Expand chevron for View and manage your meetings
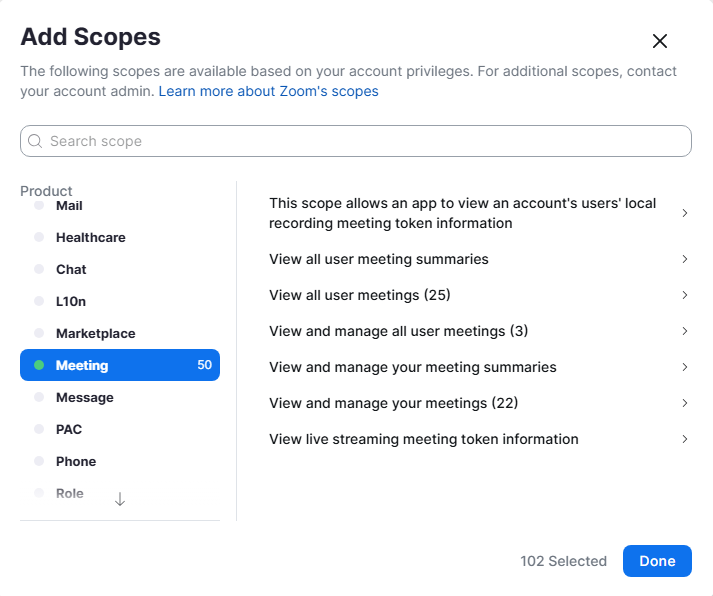The image size is (713, 596). pyautogui.click(x=684, y=403)
